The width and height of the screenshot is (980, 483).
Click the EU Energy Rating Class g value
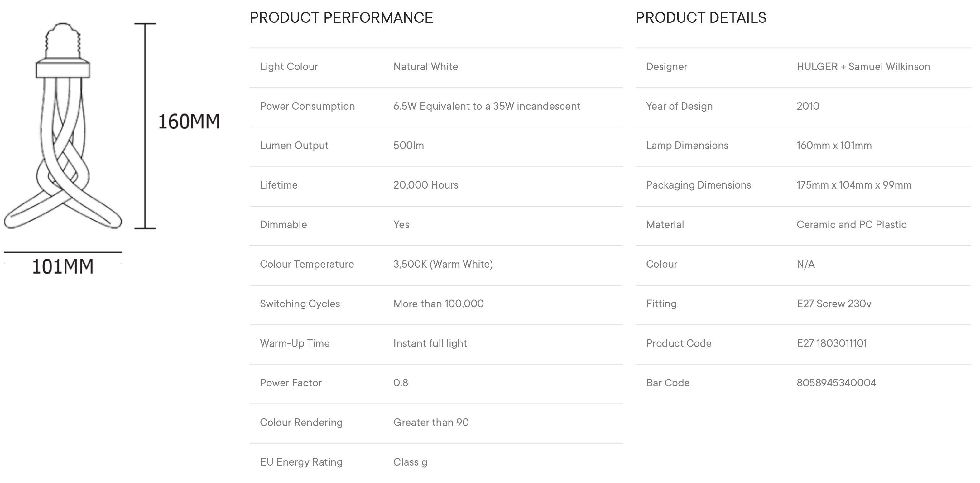coord(410,462)
